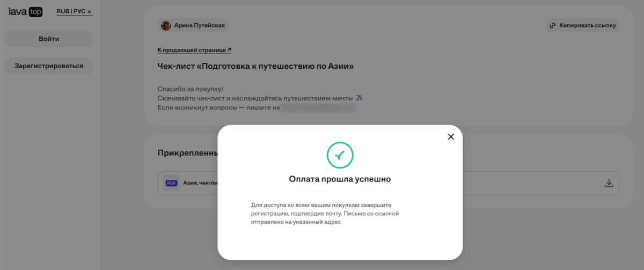Click the purple PDF file badge
The width and height of the screenshot is (644, 270).
[171, 183]
